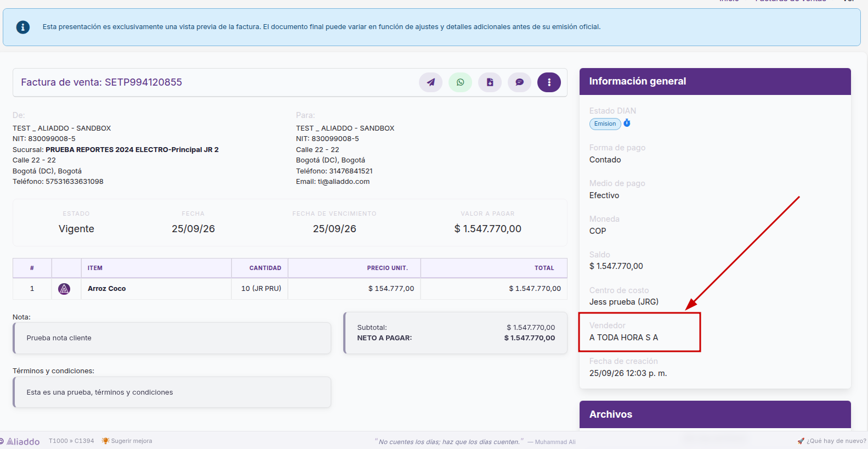Click the stopwatch icon beside Emision badge

(x=627, y=123)
